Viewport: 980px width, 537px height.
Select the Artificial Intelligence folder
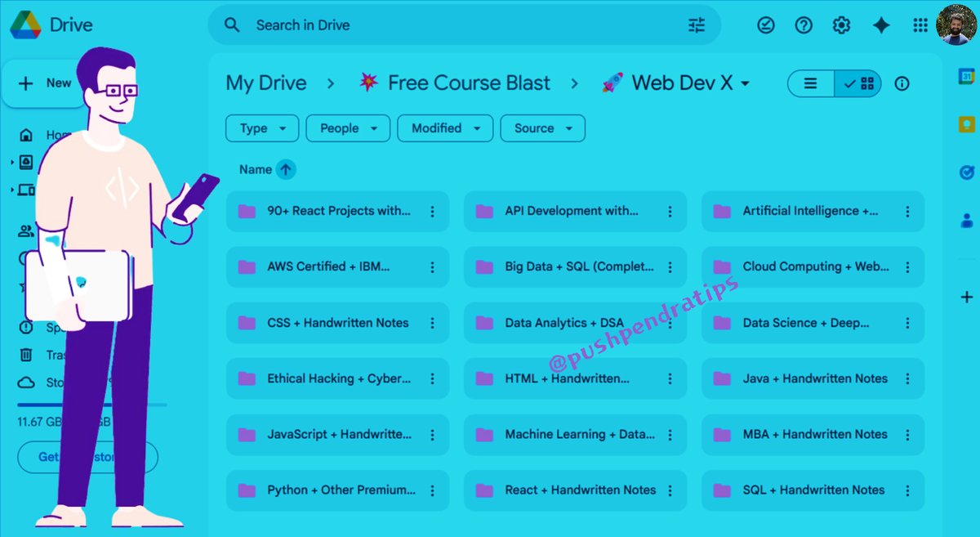pyautogui.click(x=813, y=211)
